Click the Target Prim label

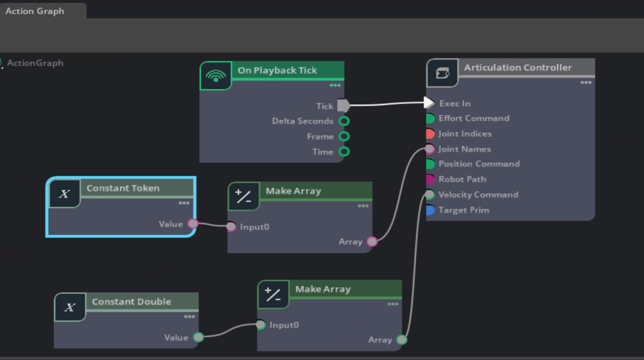tap(464, 210)
